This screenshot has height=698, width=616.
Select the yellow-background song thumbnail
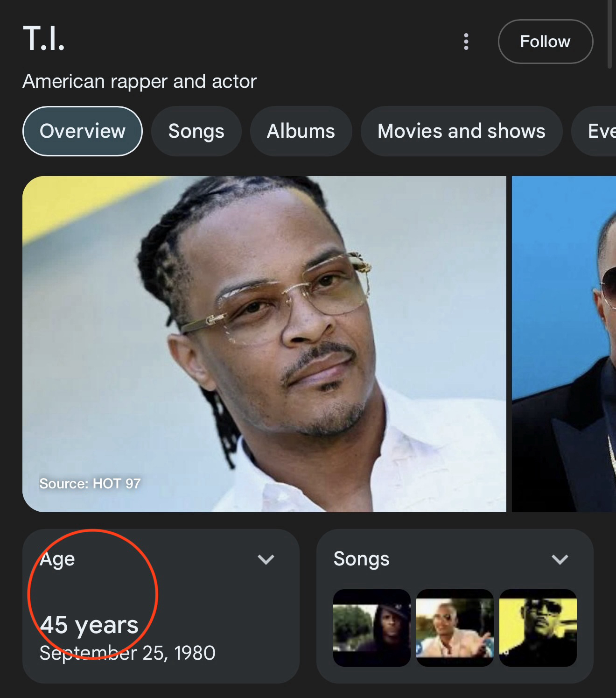(538, 627)
